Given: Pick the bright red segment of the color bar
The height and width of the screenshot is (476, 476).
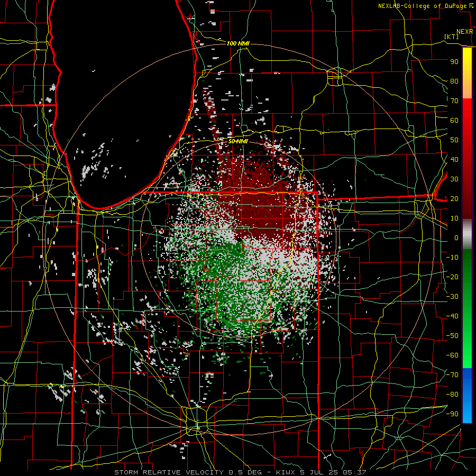Looking at the screenshot, I should pyautogui.click(x=467, y=114).
